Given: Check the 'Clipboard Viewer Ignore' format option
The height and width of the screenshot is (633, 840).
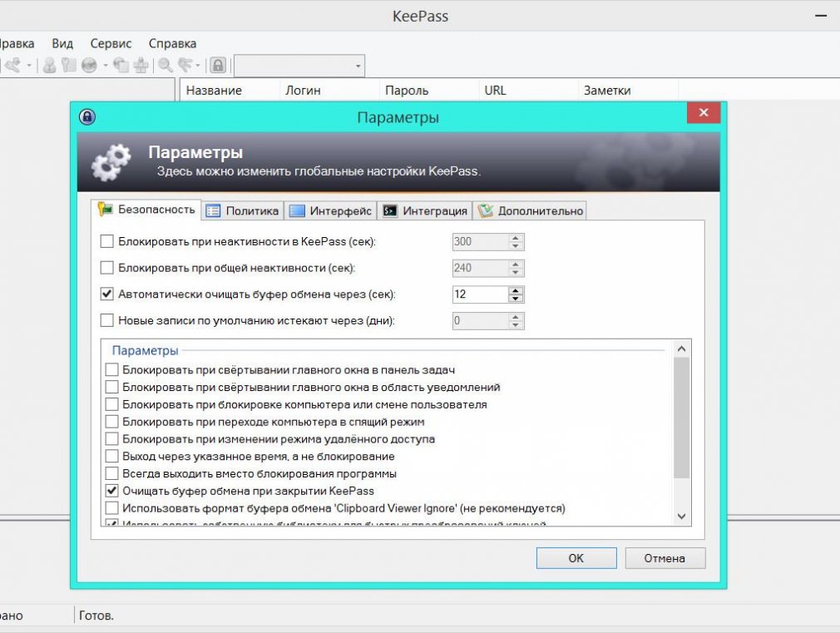Looking at the screenshot, I should [x=111, y=507].
